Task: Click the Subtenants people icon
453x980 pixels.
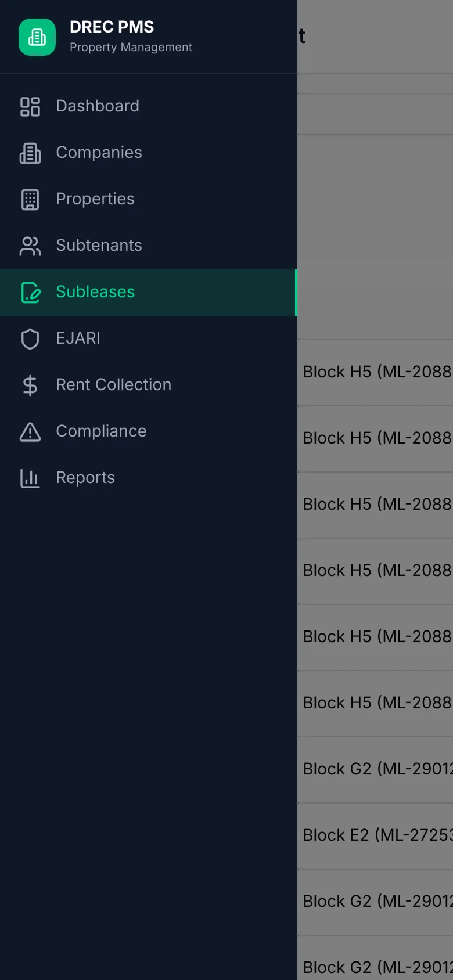Action: pyautogui.click(x=30, y=246)
